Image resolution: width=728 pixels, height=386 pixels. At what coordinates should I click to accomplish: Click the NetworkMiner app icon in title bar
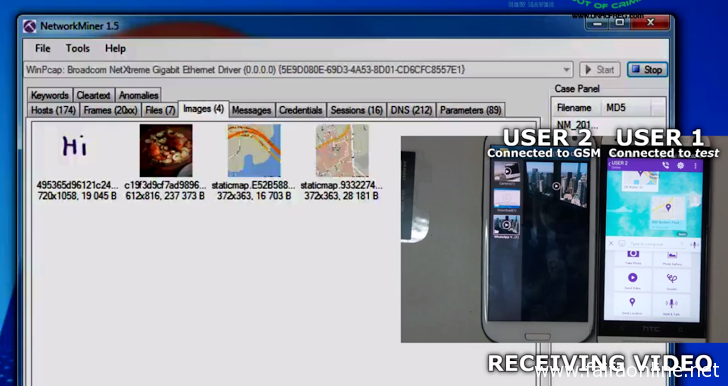[30, 26]
